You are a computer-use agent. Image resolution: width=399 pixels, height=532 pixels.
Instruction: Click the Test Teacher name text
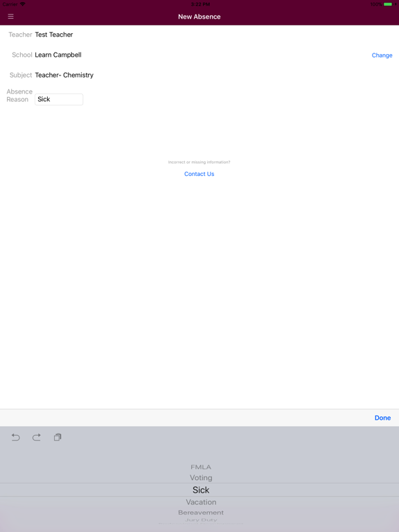pos(54,34)
